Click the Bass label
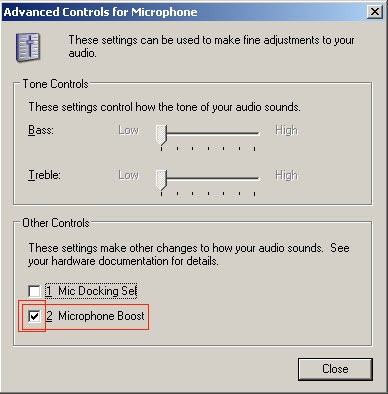Viewport: 388px width, 394px height. (41, 130)
